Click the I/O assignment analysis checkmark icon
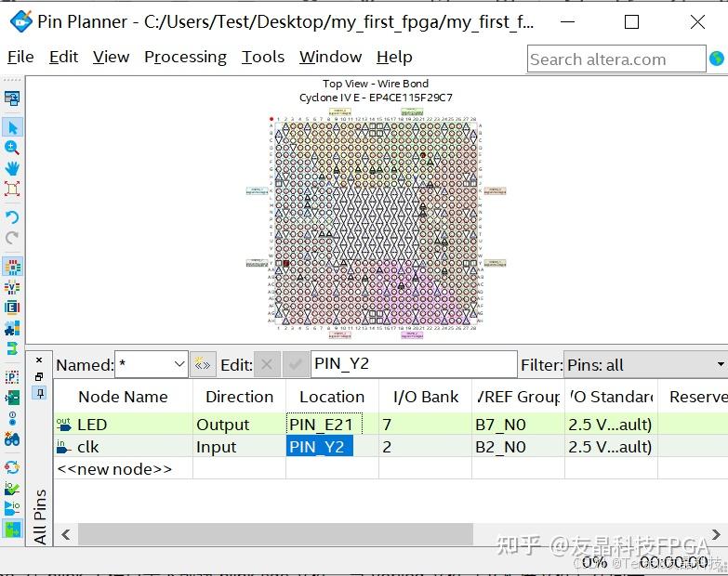The height and width of the screenshot is (576, 728). (x=12, y=488)
